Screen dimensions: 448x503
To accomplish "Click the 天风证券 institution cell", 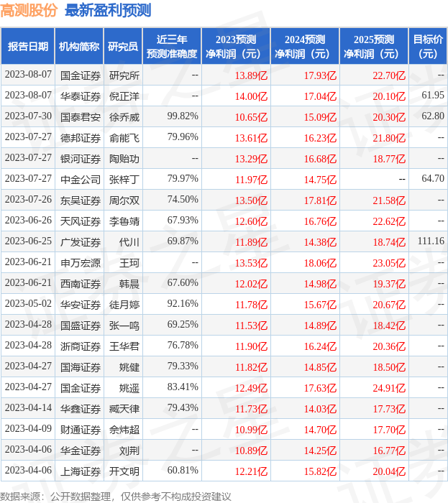I will [81, 221].
